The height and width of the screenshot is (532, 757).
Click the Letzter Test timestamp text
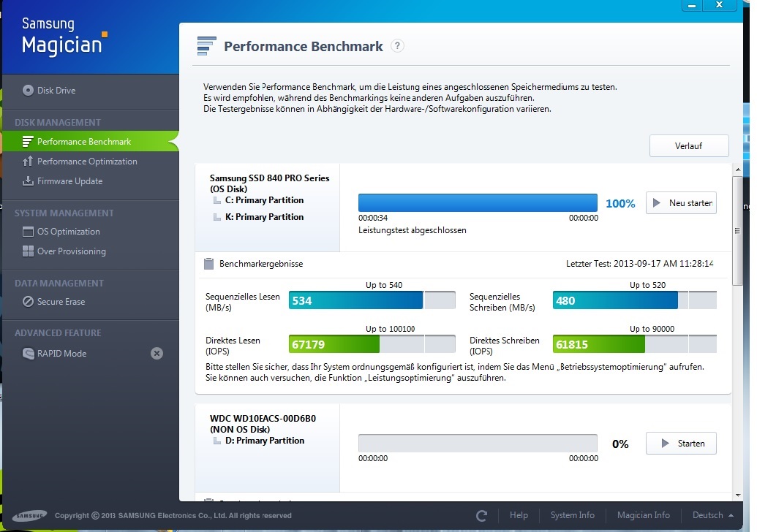640,264
